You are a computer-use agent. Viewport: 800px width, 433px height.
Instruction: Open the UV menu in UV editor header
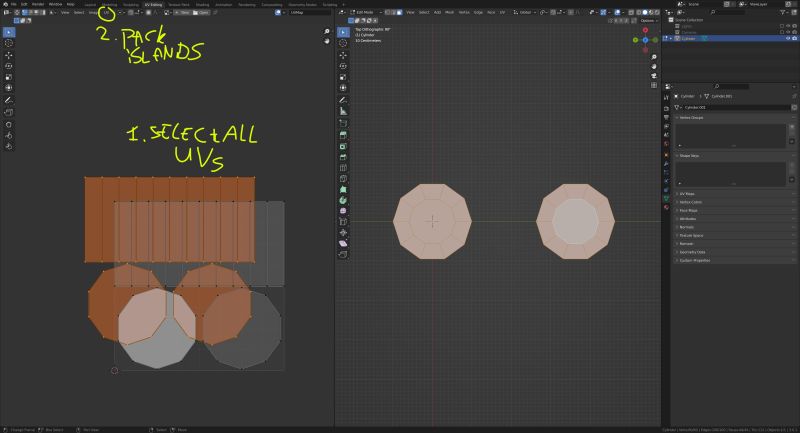(x=107, y=12)
